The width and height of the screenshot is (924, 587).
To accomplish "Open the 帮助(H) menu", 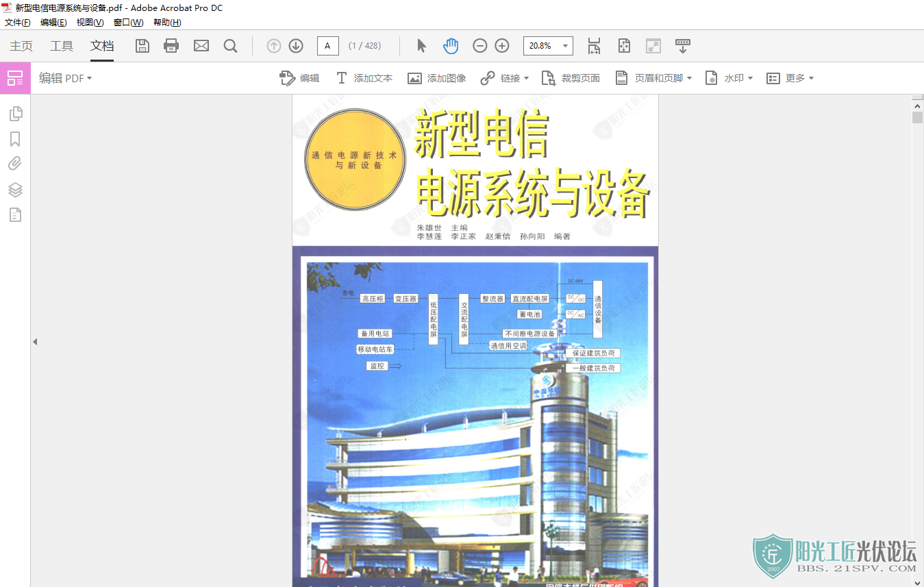I will (167, 23).
